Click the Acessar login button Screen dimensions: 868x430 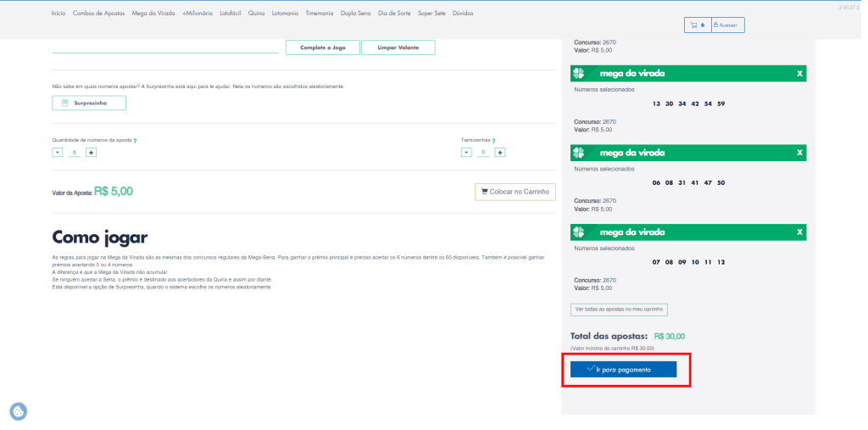pos(726,25)
